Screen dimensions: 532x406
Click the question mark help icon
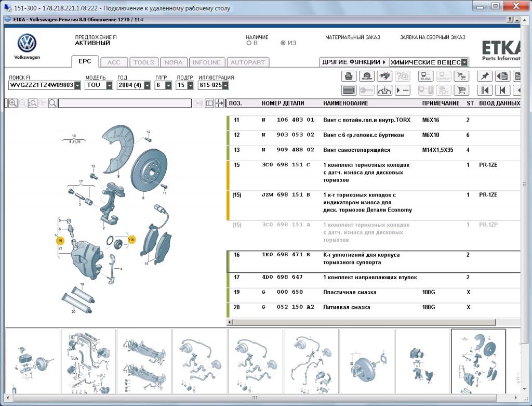510,20
